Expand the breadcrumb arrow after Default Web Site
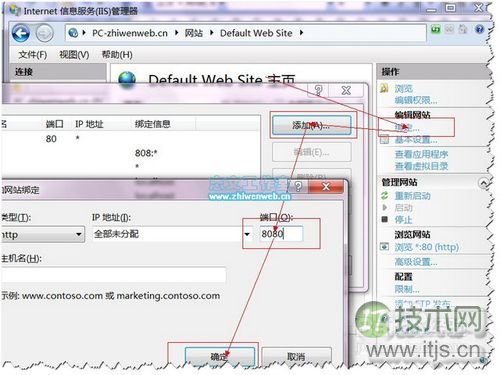Screen dimensions: 500x375 click(301, 33)
